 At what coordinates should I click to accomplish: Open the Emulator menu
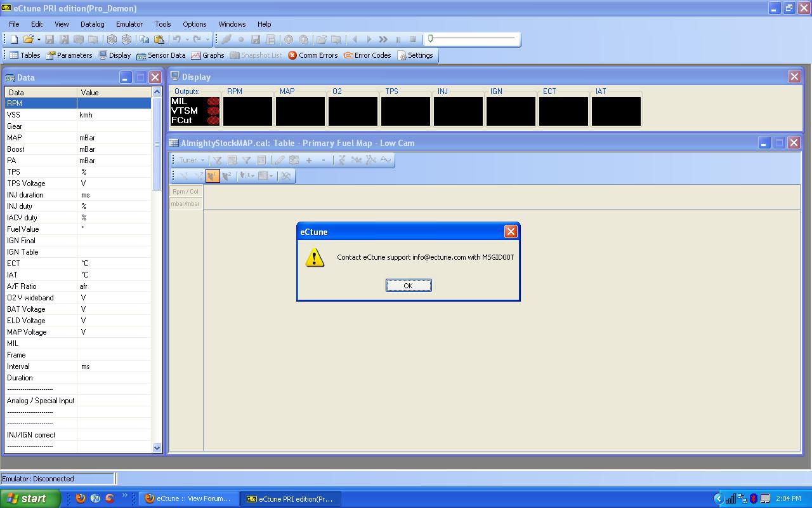pyautogui.click(x=129, y=24)
